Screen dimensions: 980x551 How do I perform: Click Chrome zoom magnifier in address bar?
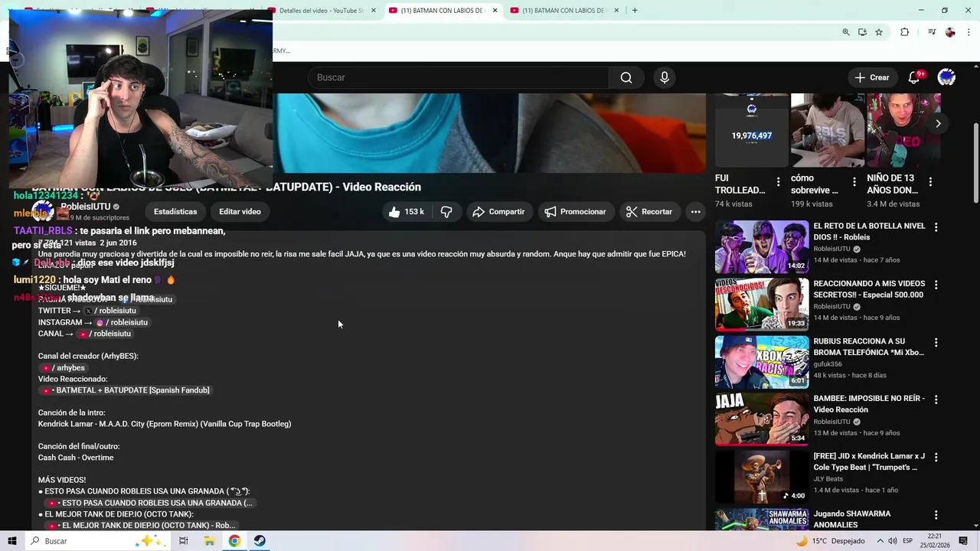(845, 32)
